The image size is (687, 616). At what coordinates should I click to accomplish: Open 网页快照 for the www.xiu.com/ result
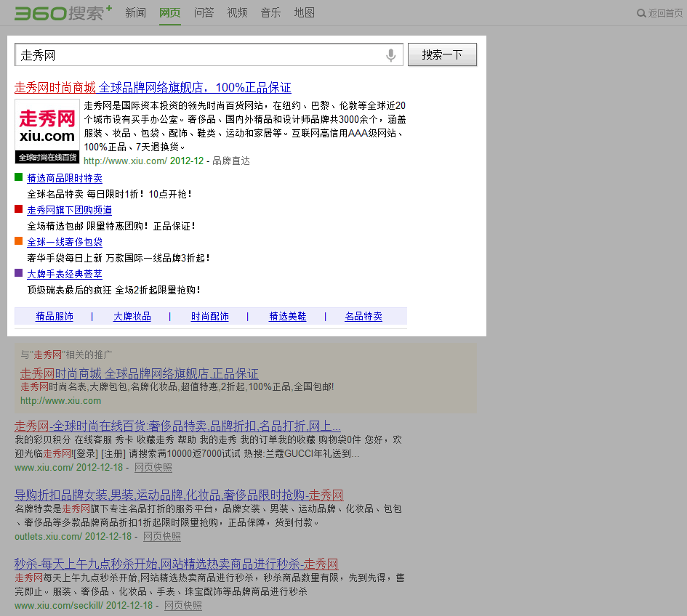coord(153,467)
